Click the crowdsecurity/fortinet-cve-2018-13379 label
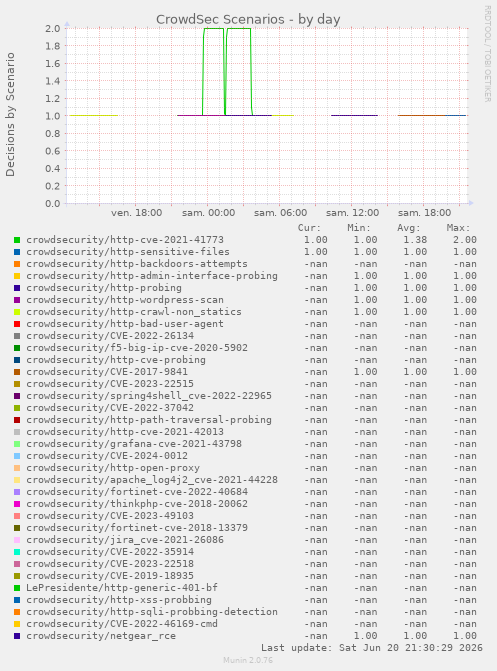This screenshot has height=671, width=497. pyautogui.click(x=137, y=528)
